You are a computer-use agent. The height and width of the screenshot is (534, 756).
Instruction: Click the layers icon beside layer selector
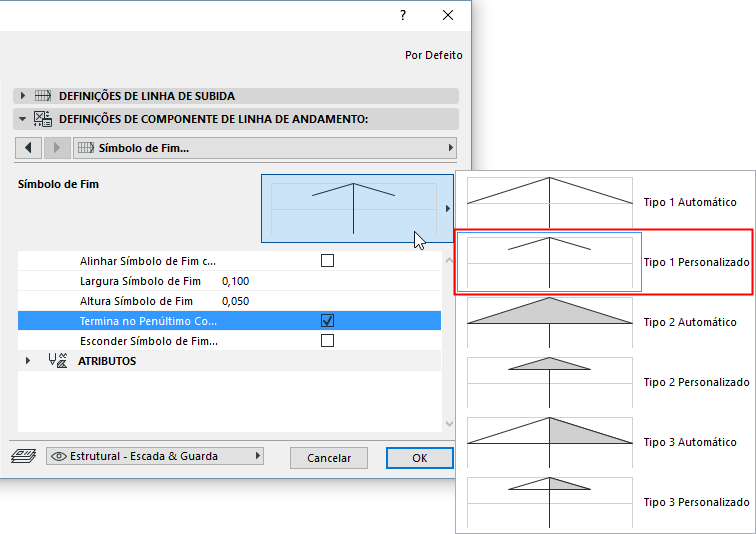click(x=24, y=456)
